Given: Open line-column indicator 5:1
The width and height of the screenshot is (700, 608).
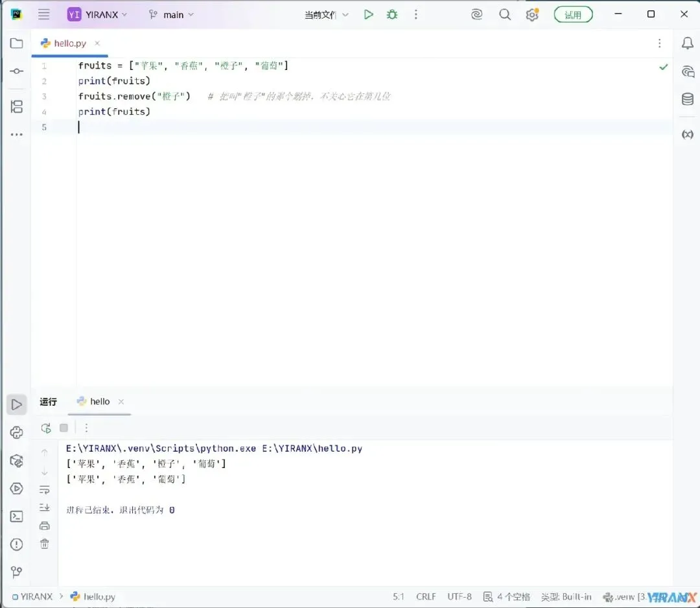Looking at the screenshot, I should coord(398,597).
